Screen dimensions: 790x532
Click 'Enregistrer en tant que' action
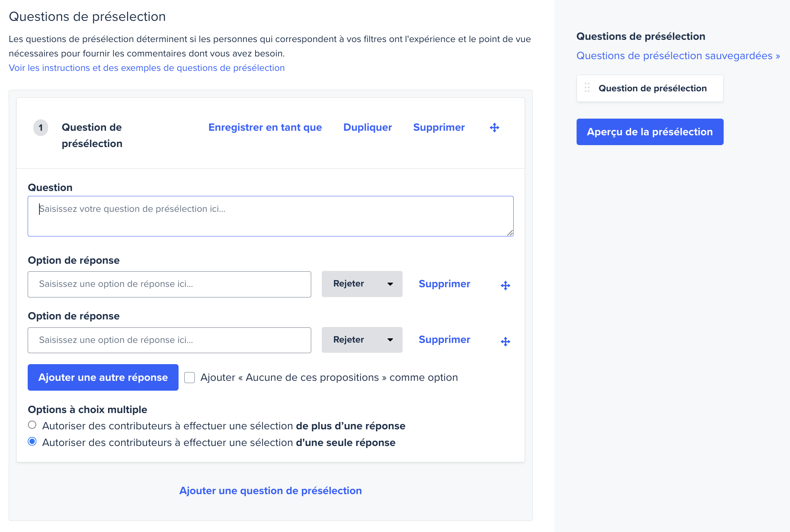click(x=265, y=127)
